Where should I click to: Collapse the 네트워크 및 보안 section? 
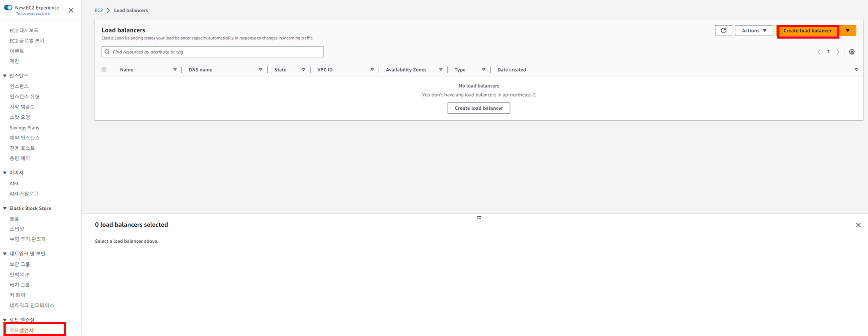pos(5,254)
